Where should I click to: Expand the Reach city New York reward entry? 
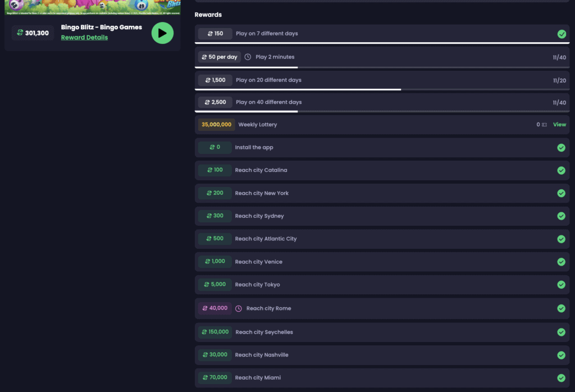click(x=382, y=193)
